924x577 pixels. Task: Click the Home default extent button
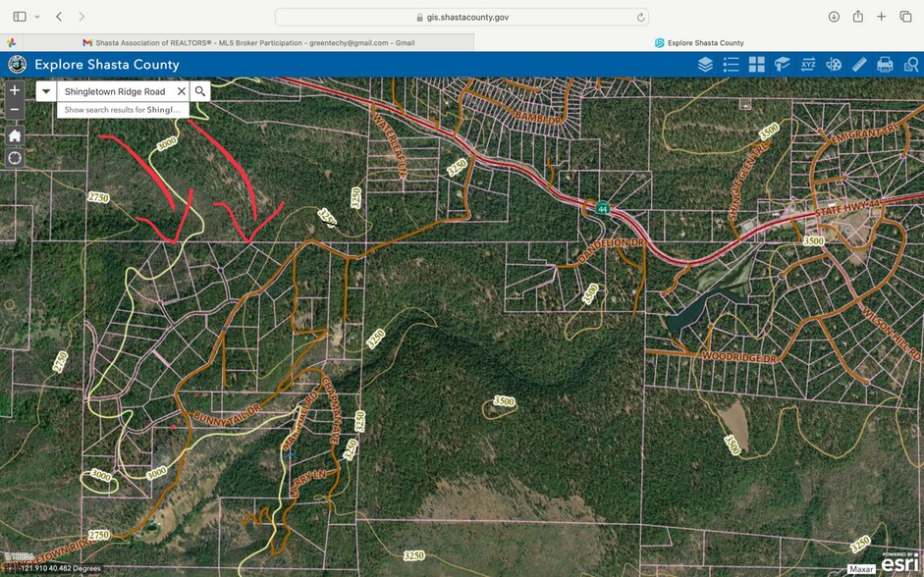point(14,136)
